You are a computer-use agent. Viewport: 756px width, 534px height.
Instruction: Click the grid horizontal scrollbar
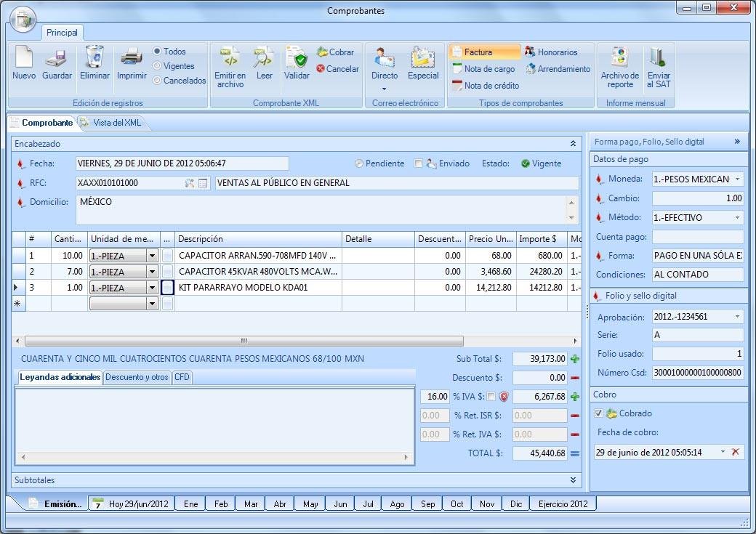(244, 341)
